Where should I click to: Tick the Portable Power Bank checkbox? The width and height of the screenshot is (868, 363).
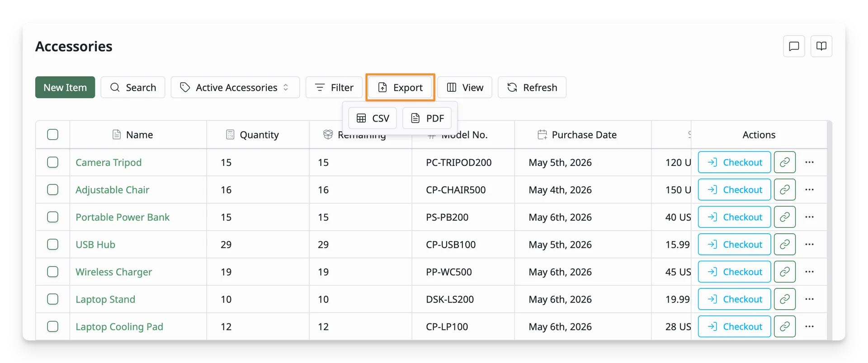[x=53, y=217]
